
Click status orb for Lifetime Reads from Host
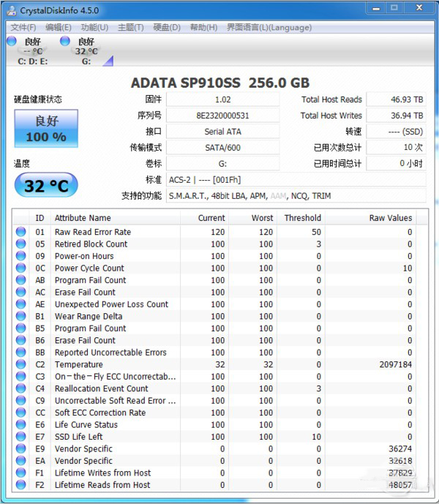(21, 484)
